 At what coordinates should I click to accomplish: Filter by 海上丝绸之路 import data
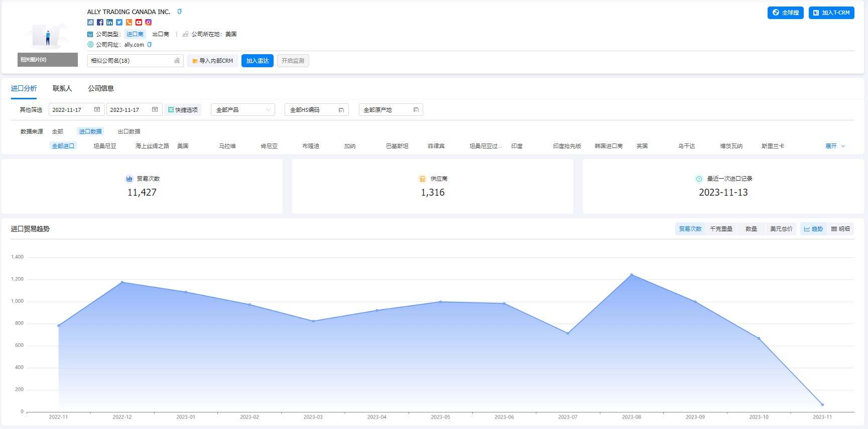tap(152, 146)
